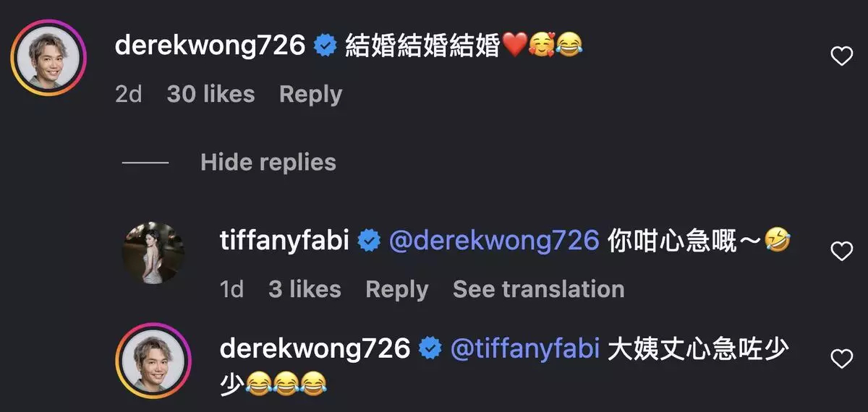Like tiffanyfabi's reply with the heart icon
The width and height of the screenshot is (868, 412).
click(x=842, y=251)
